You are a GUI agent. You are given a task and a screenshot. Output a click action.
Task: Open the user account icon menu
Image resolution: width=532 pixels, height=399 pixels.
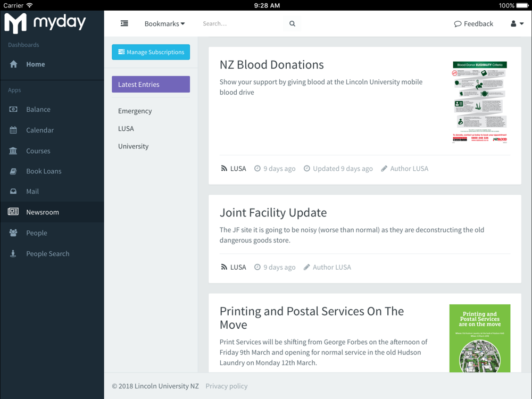517,23
